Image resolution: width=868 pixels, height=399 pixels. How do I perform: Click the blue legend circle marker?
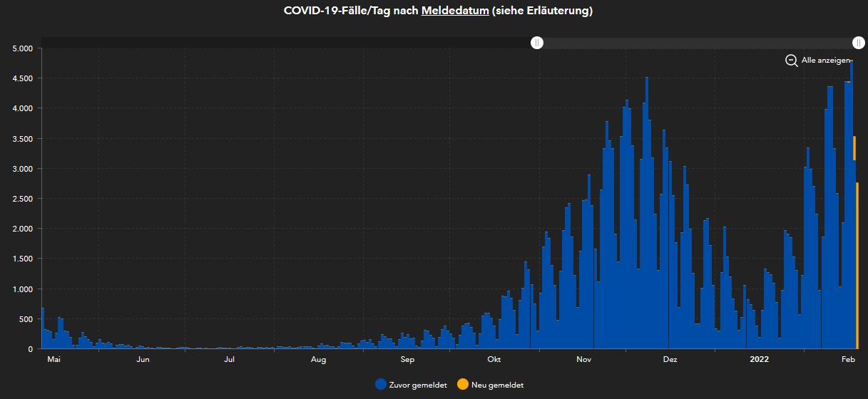(381, 385)
